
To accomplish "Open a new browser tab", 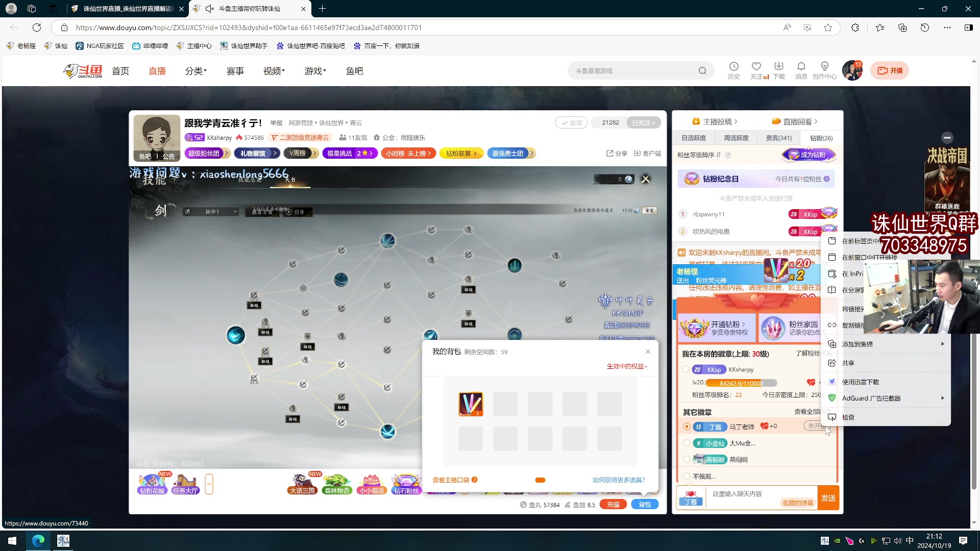I will coord(322,9).
